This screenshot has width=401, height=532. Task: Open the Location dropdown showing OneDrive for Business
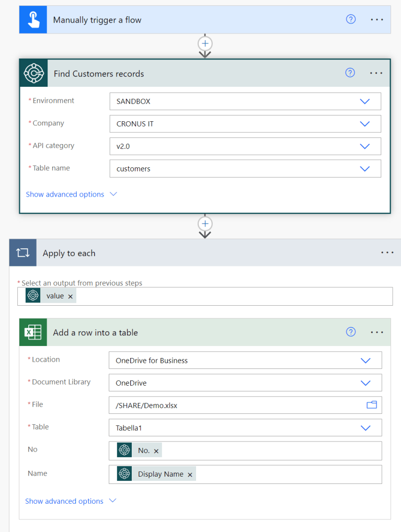245,360
